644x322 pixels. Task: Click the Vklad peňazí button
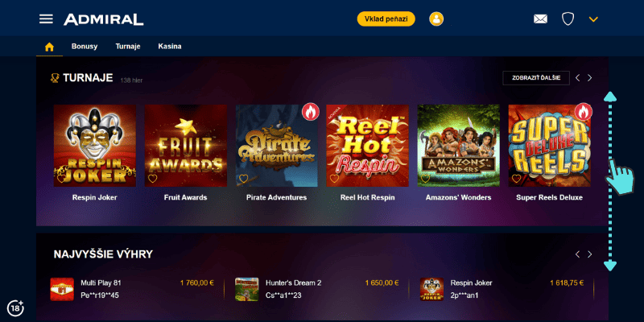tap(386, 19)
